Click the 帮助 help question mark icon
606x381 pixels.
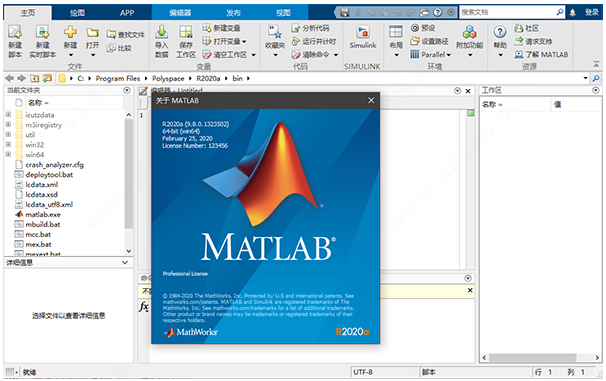point(500,32)
